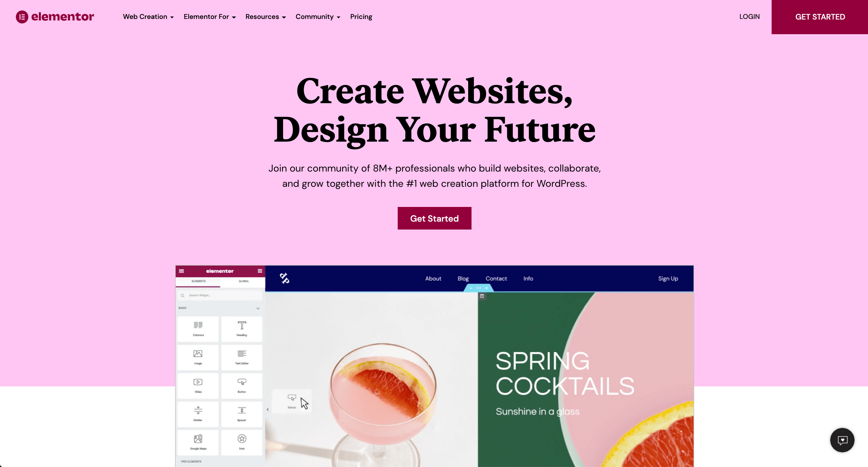This screenshot has width=868, height=467.
Task: Click the ELEMENTS tab
Action: [199, 281]
